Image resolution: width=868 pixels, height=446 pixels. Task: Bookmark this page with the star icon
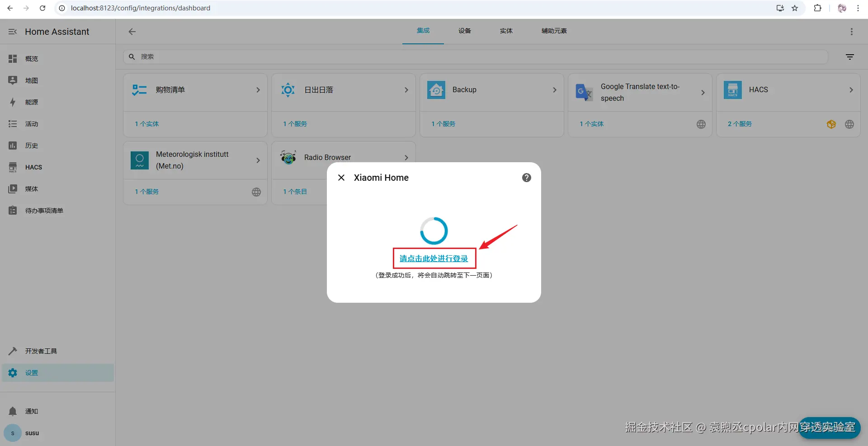point(795,8)
